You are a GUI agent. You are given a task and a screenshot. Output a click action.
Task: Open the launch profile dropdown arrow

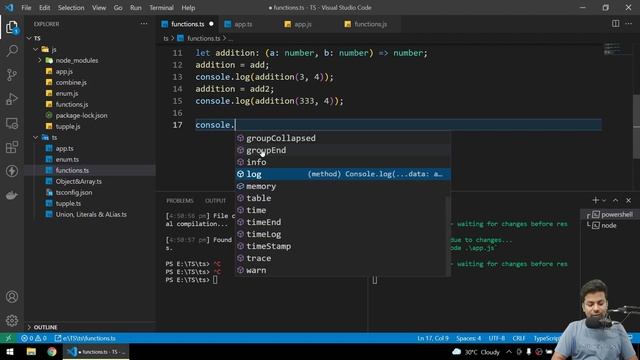coord(604,200)
